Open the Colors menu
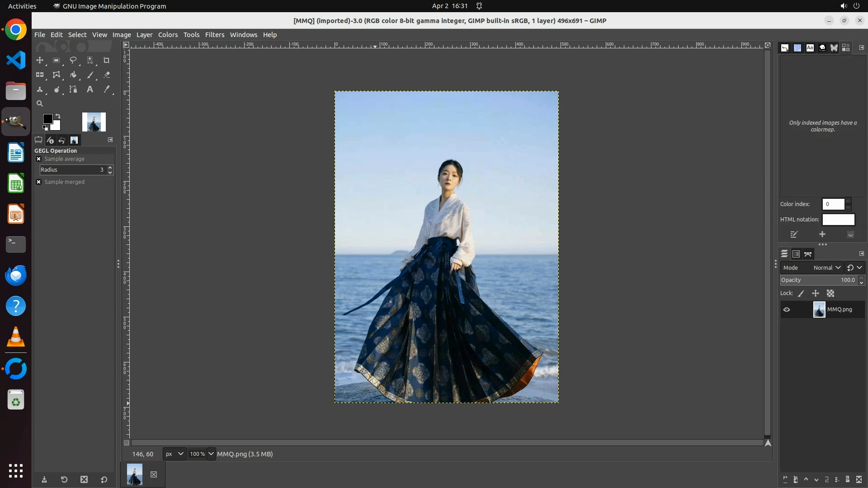The width and height of the screenshot is (868, 488). pos(168,35)
